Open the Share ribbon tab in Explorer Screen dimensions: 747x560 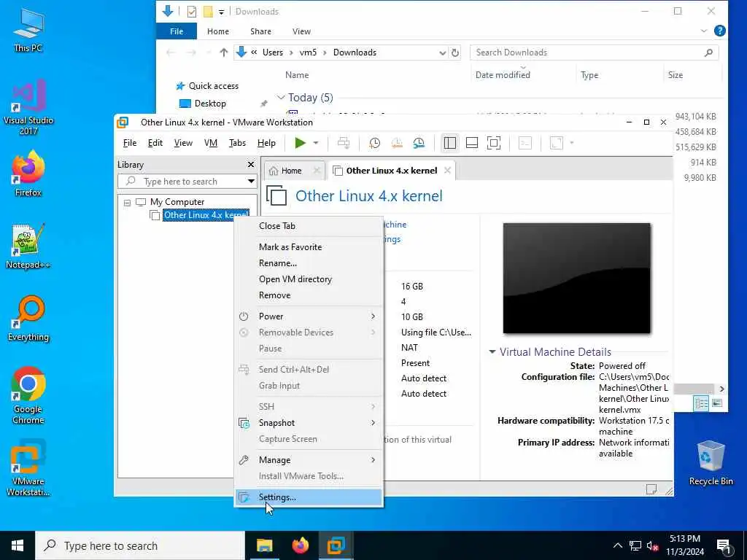[260, 31]
